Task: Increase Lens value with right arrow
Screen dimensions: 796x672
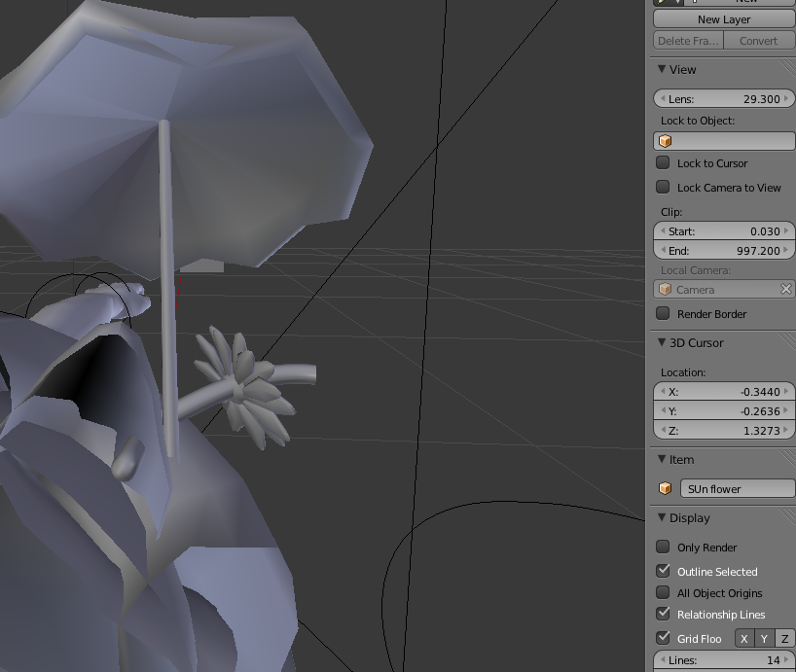Action: tap(786, 99)
